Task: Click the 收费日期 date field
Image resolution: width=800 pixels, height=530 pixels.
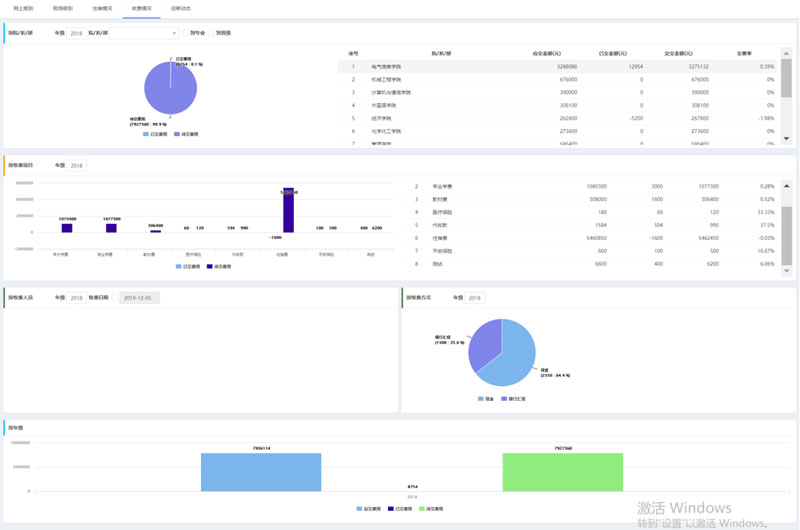Action: coord(138,297)
